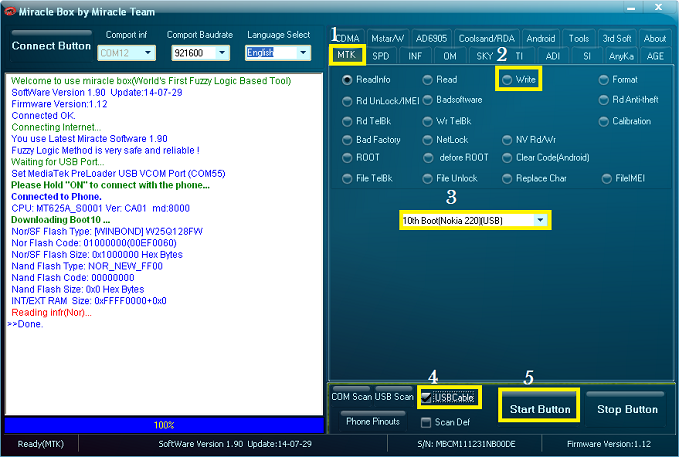Image resolution: width=679 pixels, height=457 pixels.
Task: Switch to the TI tab
Action: point(519,56)
